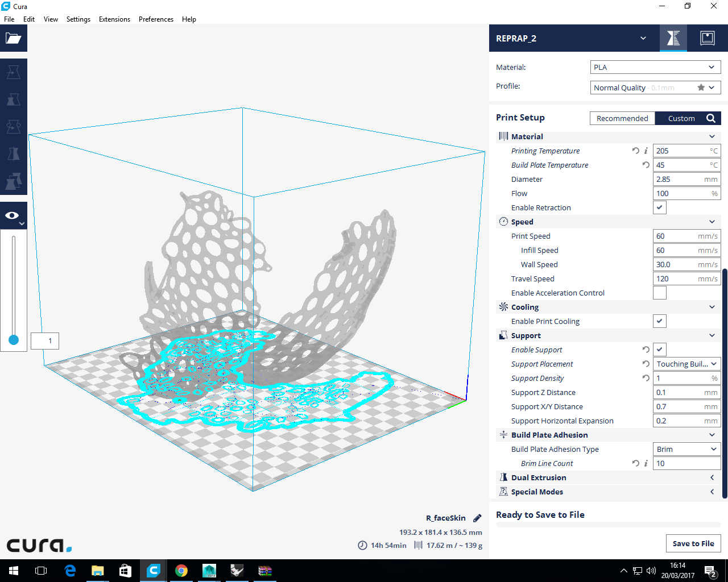
Task: Revert the Enable Support setting
Action: (646, 350)
